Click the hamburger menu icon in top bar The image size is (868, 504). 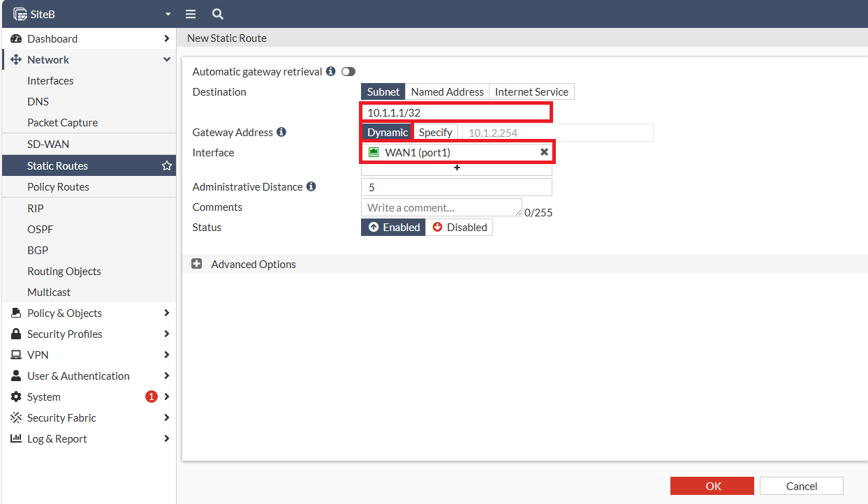[191, 14]
